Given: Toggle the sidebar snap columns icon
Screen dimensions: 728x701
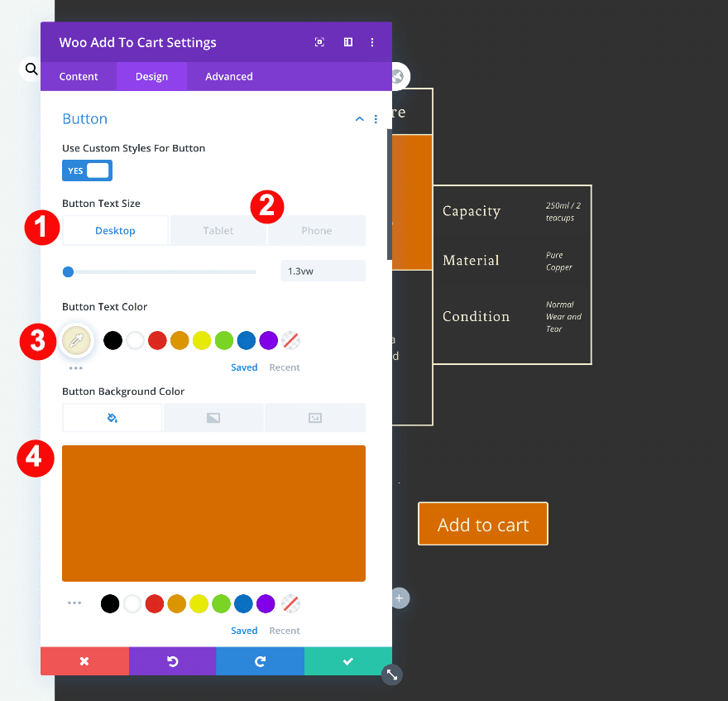Looking at the screenshot, I should click(347, 42).
